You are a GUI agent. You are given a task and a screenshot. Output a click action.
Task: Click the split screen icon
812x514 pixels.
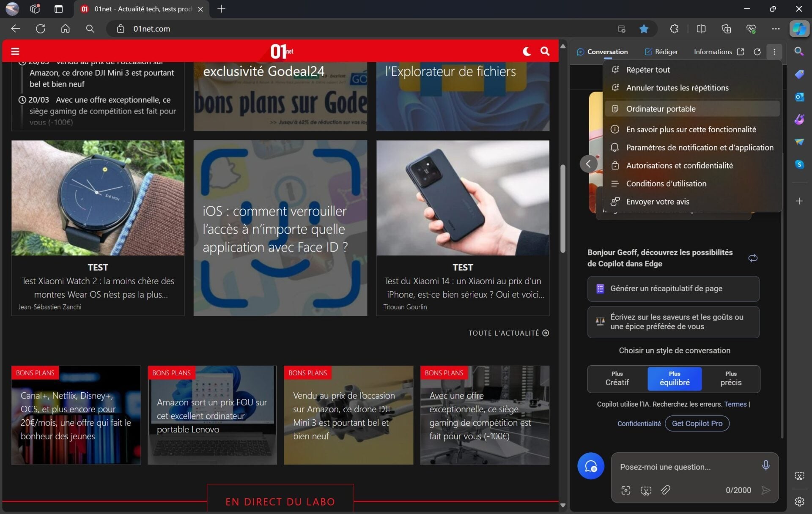[x=701, y=29]
